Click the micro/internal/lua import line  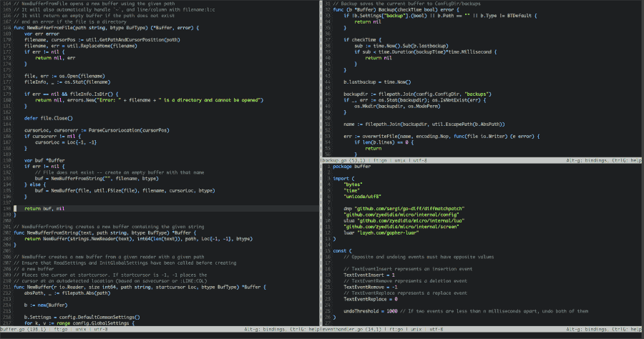(x=404, y=221)
